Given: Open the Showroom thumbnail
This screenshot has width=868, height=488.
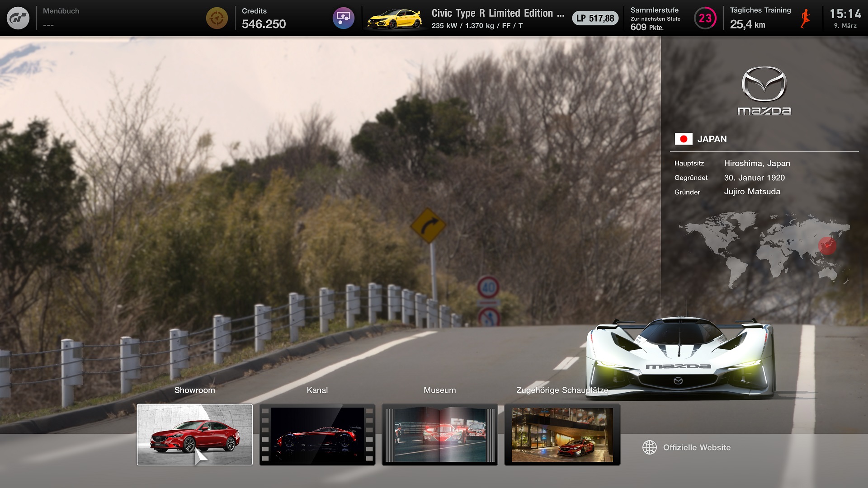Looking at the screenshot, I should (195, 434).
